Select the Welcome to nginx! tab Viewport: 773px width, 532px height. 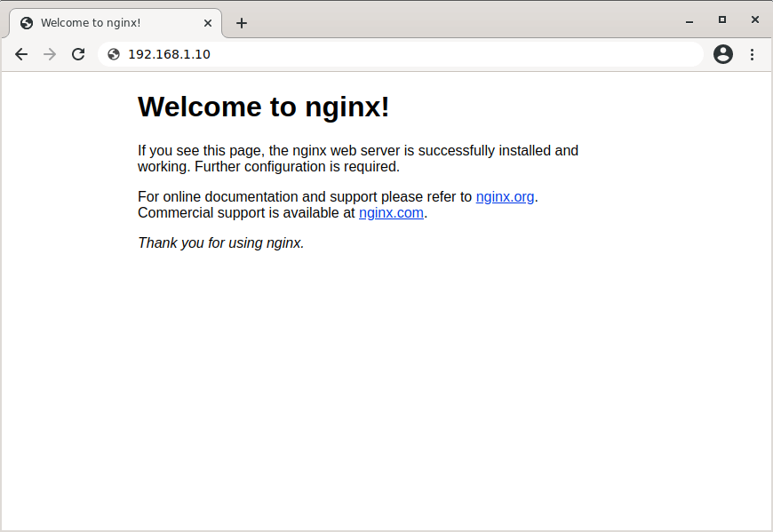pos(116,23)
